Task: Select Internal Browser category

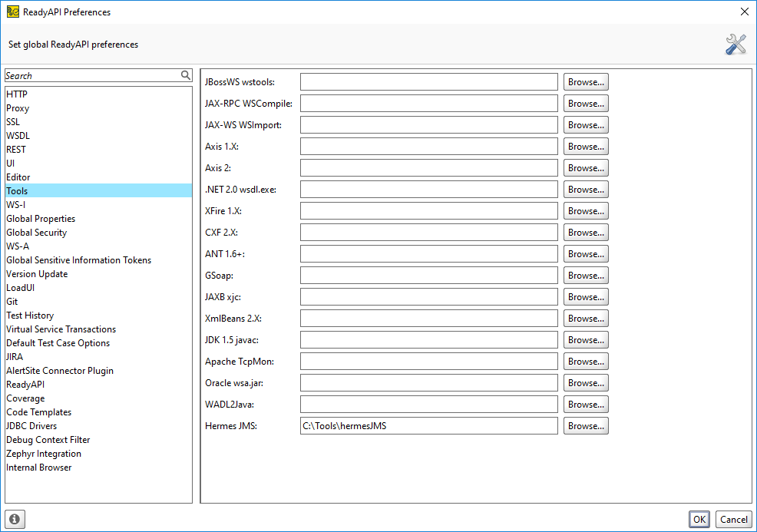Action: 98,468
